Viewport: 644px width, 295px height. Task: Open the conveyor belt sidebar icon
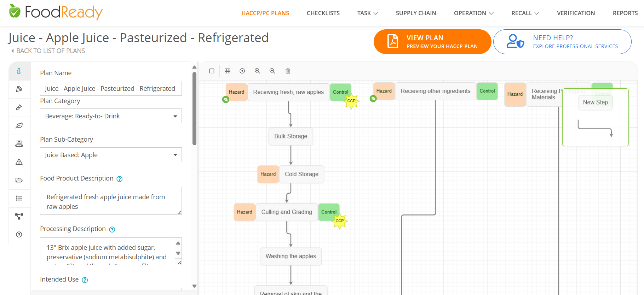point(19,143)
